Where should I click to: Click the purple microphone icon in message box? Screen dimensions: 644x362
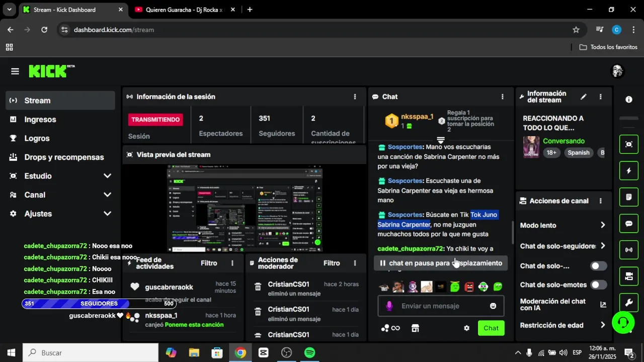[389, 306]
